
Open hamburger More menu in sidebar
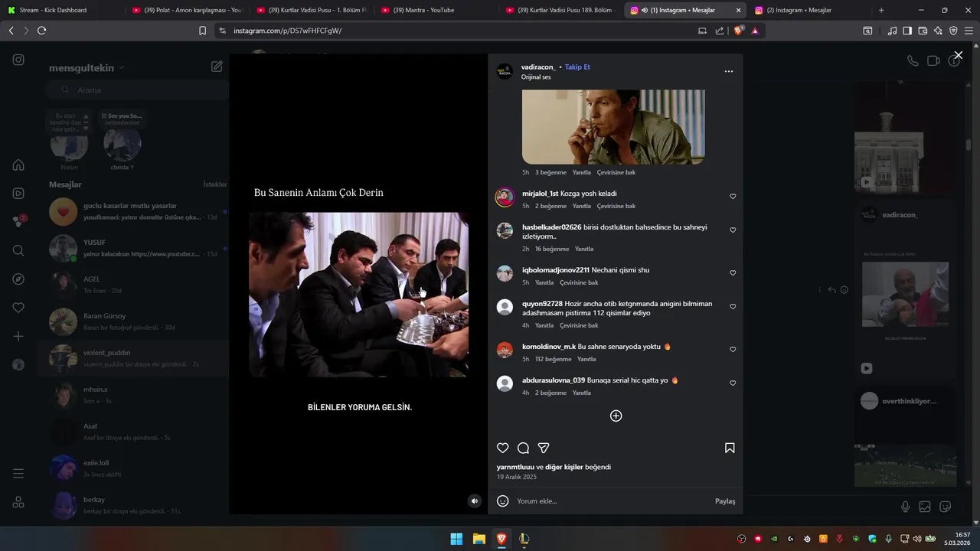pos(18,474)
